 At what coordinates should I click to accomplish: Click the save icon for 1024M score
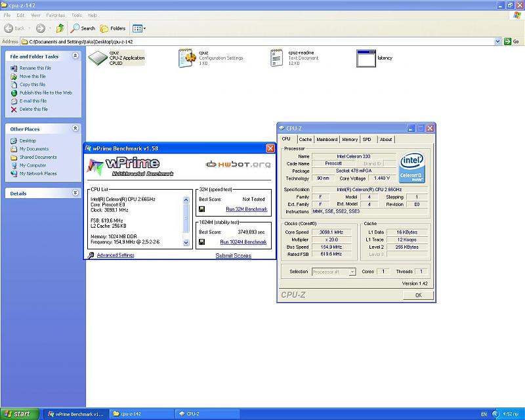(x=202, y=241)
